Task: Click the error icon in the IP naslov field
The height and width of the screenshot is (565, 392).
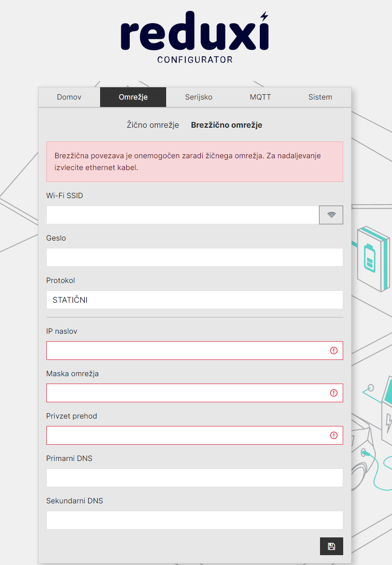Action: pos(334,351)
